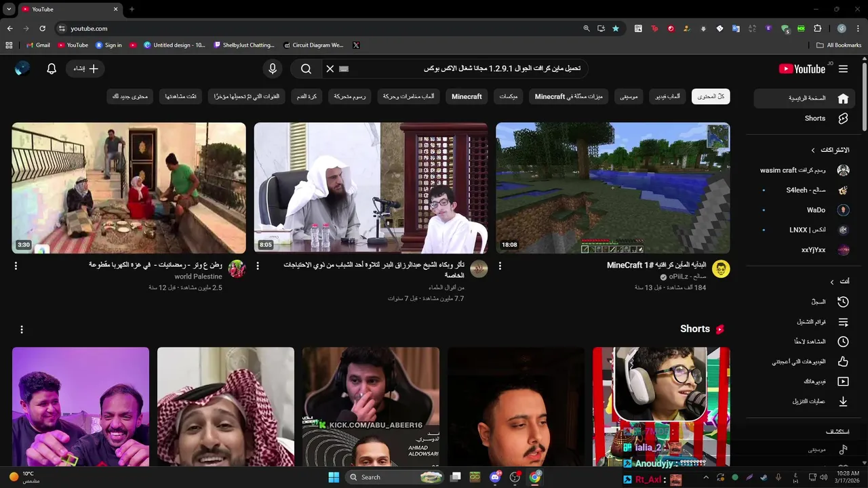
Task: Open options menu for the sheikh video
Action: pos(258,266)
